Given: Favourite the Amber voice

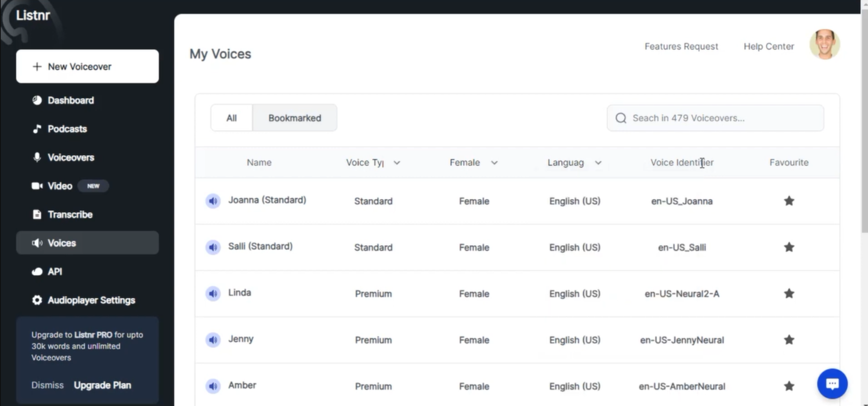Looking at the screenshot, I should (789, 386).
